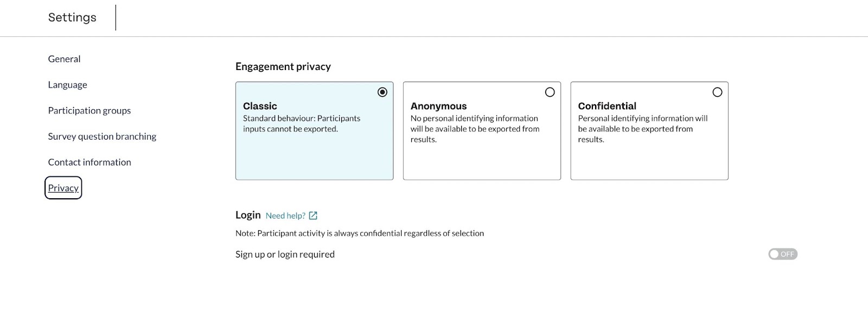Click the Sign up or login required label
The image size is (868, 315).
(x=285, y=254)
